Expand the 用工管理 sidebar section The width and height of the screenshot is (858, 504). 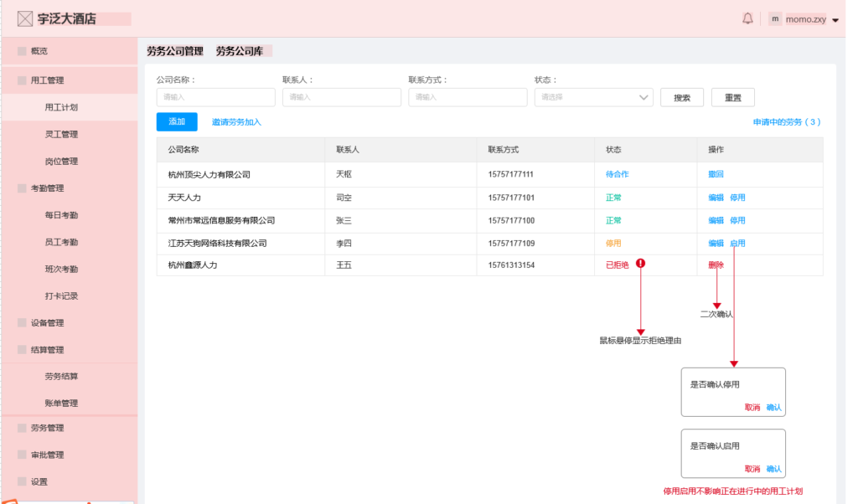click(x=47, y=80)
